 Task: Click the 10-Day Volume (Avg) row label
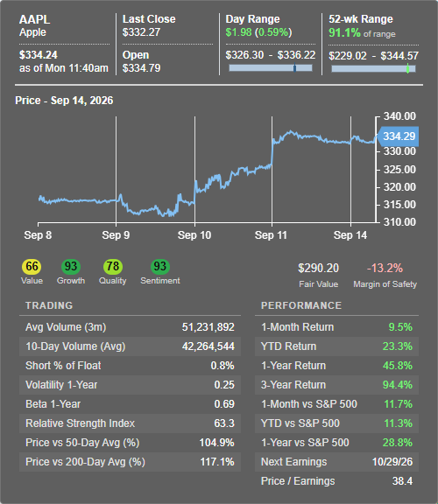pos(75,346)
